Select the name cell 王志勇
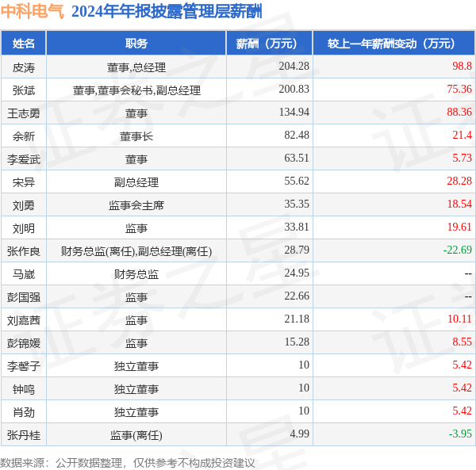Screen dimensions: 476x470 [x=24, y=113]
